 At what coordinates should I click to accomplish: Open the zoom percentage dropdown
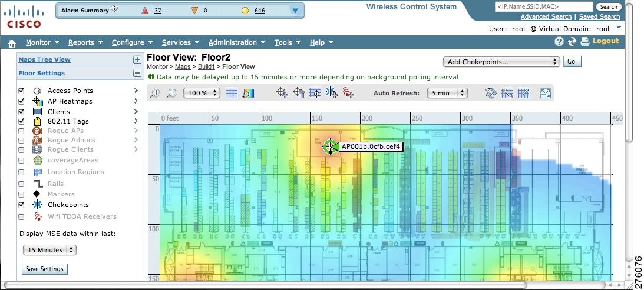pos(202,93)
